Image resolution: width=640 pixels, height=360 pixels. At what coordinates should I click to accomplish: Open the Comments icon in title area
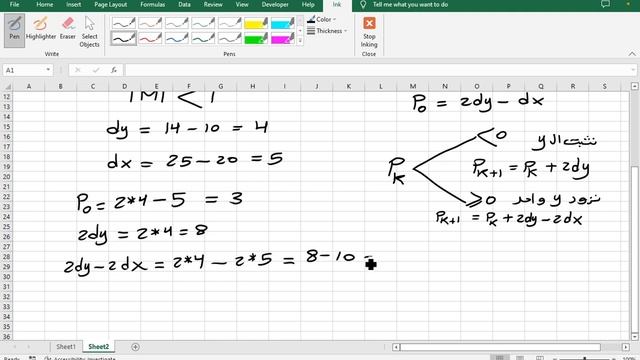click(x=605, y=4)
